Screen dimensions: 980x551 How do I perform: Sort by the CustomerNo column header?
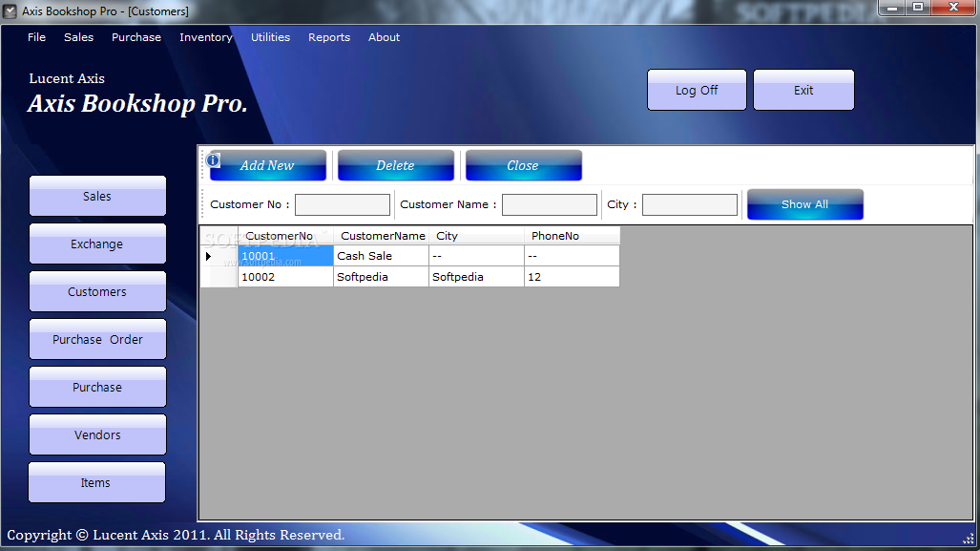pos(285,236)
